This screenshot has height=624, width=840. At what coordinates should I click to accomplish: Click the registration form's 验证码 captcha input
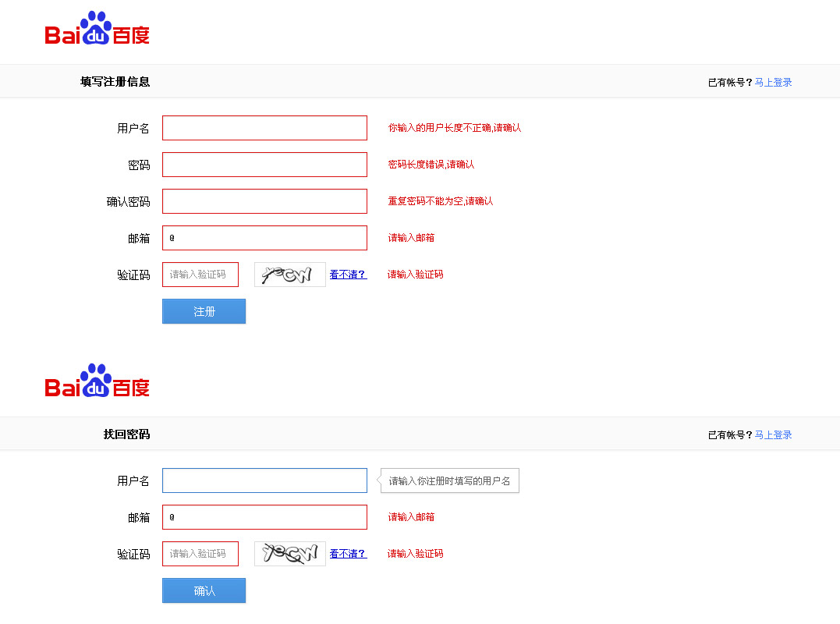coord(200,275)
